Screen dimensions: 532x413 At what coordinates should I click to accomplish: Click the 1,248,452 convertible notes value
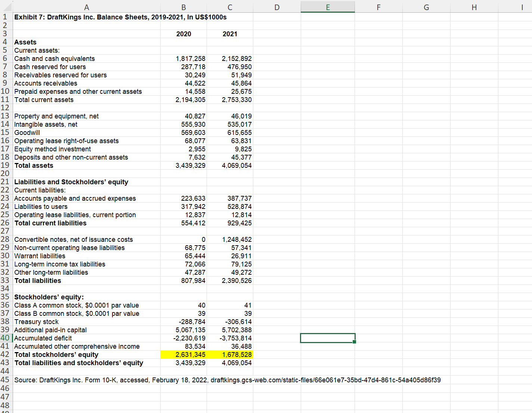pyautogui.click(x=236, y=240)
